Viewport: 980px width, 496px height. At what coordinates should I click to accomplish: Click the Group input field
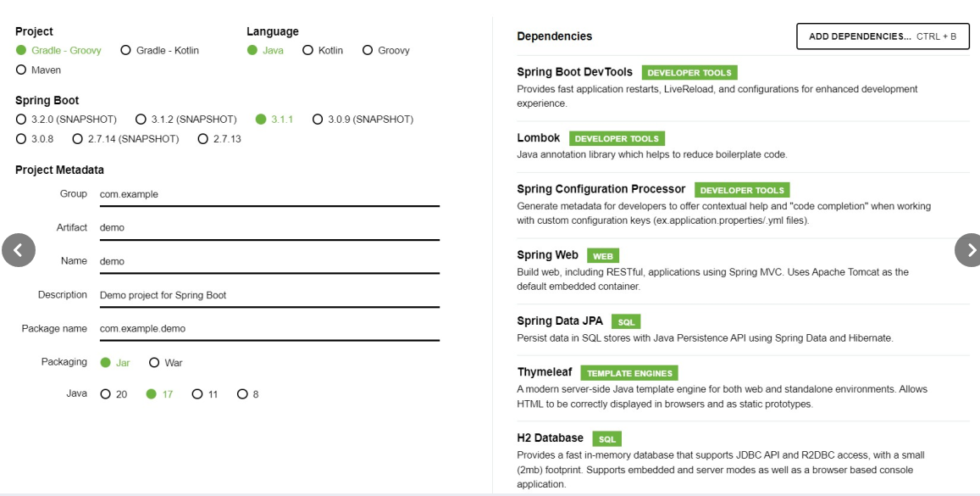269,195
